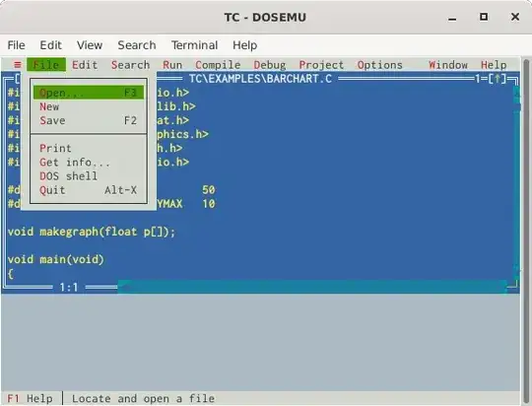Open the Options menu
Viewport: 532px width, 406px height.
(379, 64)
